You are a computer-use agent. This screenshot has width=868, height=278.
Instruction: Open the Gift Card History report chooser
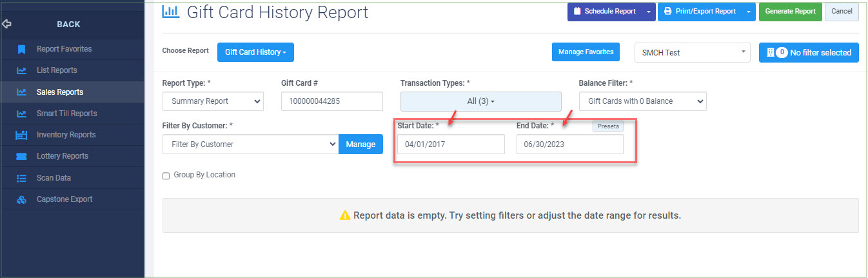pyautogui.click(x=255, y=52)
